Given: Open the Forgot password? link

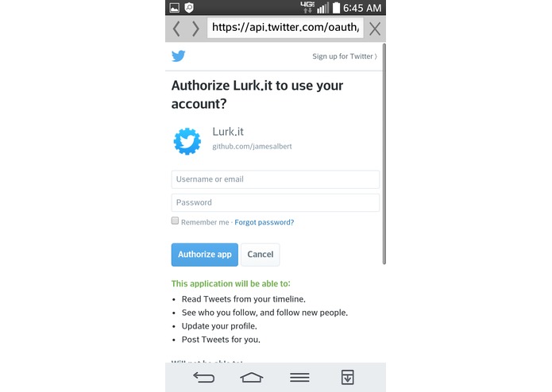Looking at the screenshot, I should [264, 222].
